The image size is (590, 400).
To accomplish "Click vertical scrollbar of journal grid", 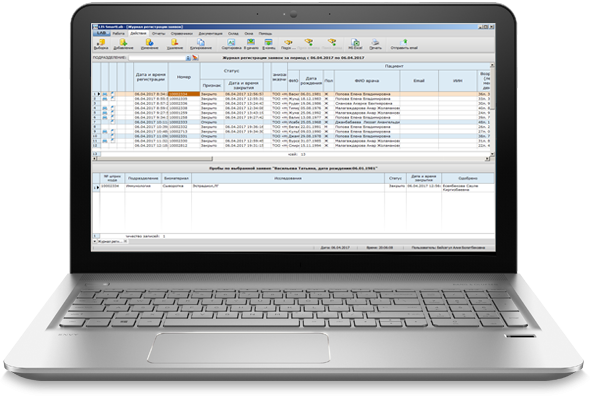I will tap(492, 109).
